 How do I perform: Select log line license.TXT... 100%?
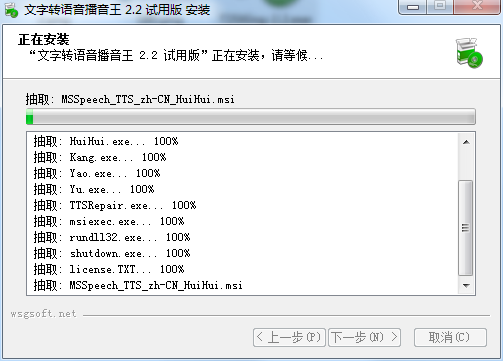109,269
